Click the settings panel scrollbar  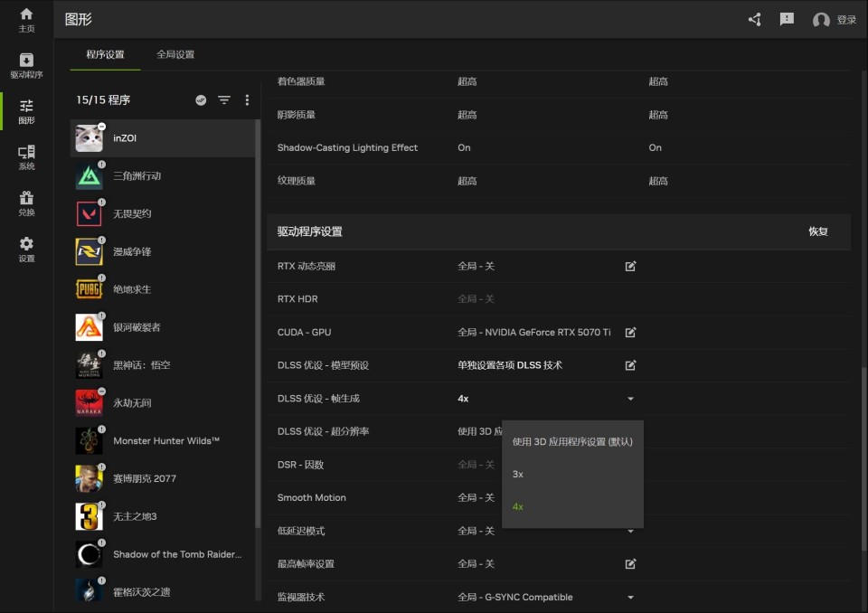point(864,459)
